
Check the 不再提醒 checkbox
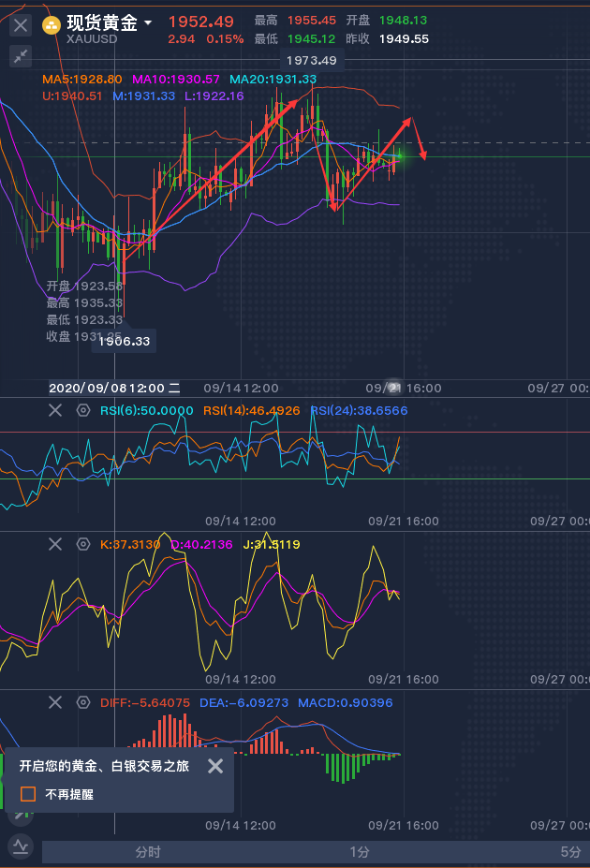[x=28, y=794]
